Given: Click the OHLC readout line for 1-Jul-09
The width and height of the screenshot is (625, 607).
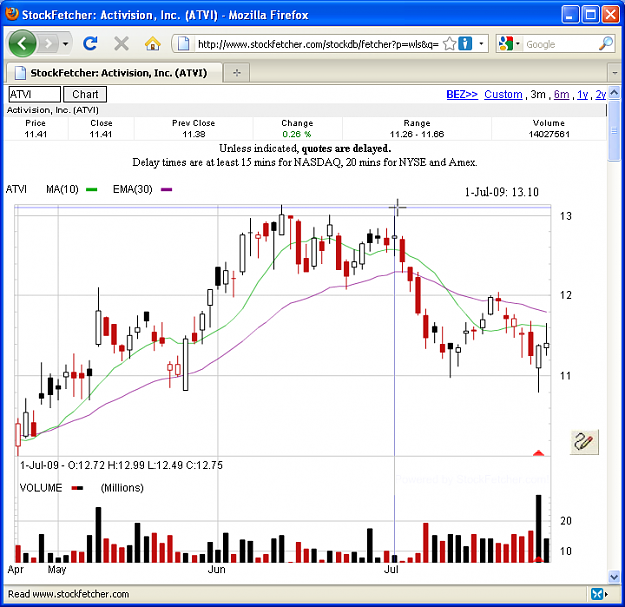Looking at the screenshot, I should 121,465.
